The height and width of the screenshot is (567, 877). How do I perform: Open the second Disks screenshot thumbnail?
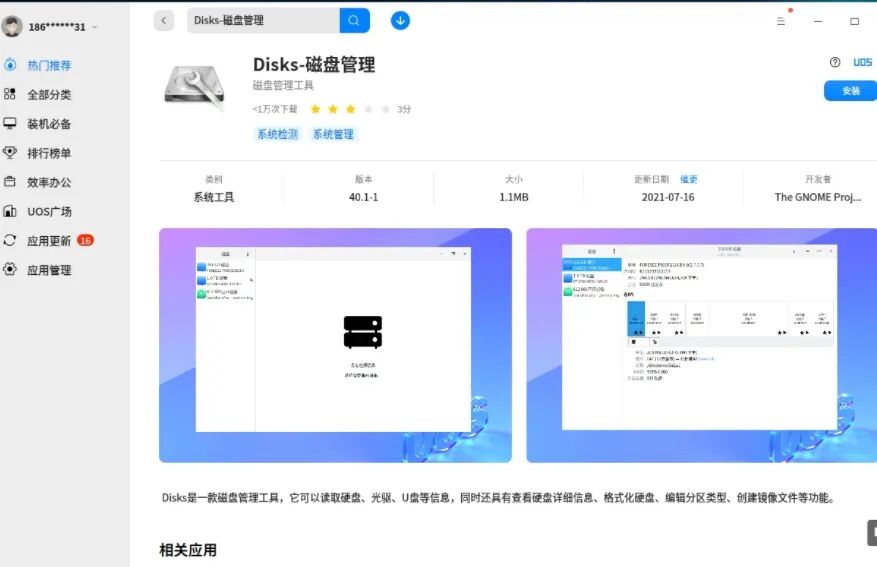(701, 345)
